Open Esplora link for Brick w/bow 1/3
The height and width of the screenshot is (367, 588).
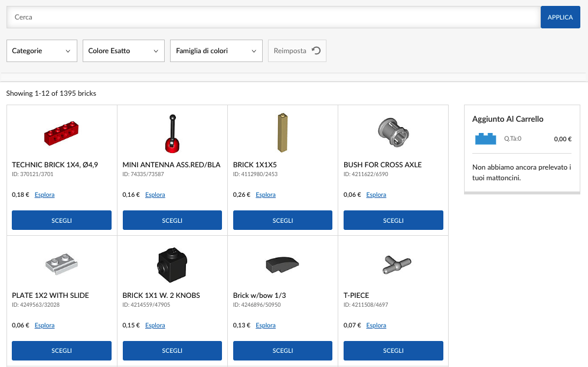click(266, 325)
